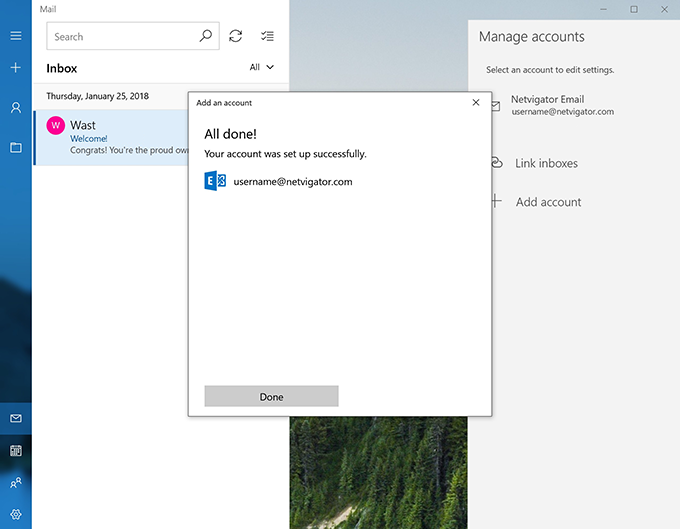This screenshot has height=529, width=680.
Task: Close the Mail application window
Action: click(664, 9)
